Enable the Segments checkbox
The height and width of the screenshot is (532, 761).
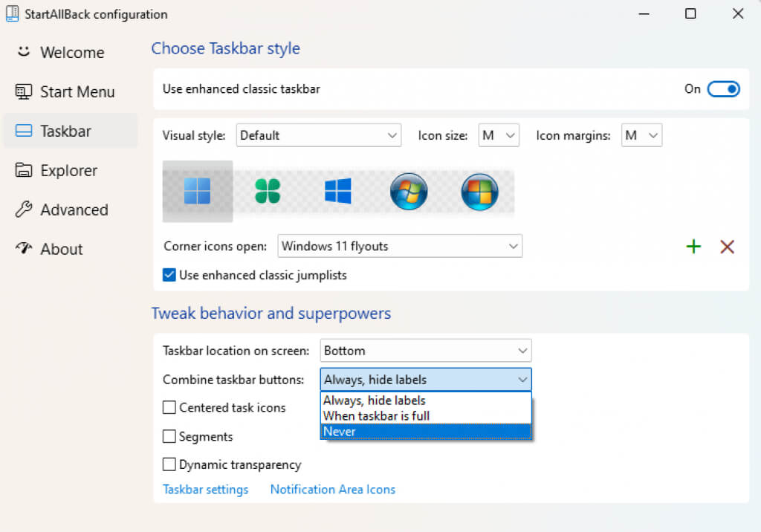(169, 436)
